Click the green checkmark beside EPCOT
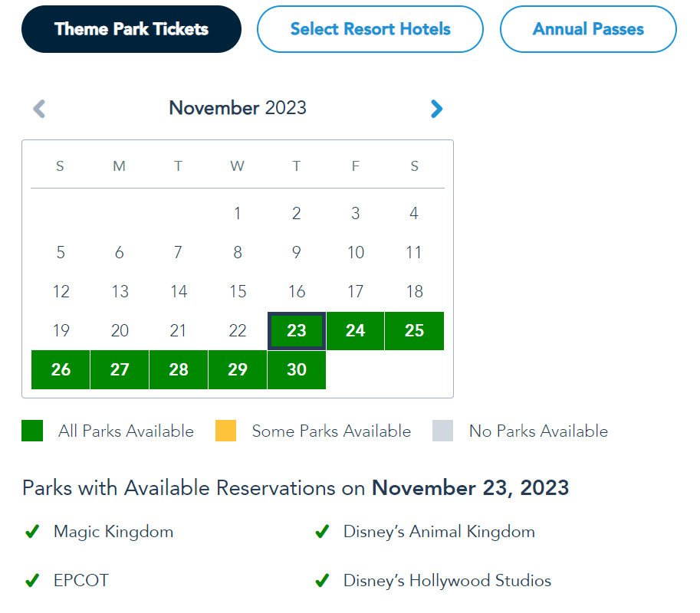 32,581
